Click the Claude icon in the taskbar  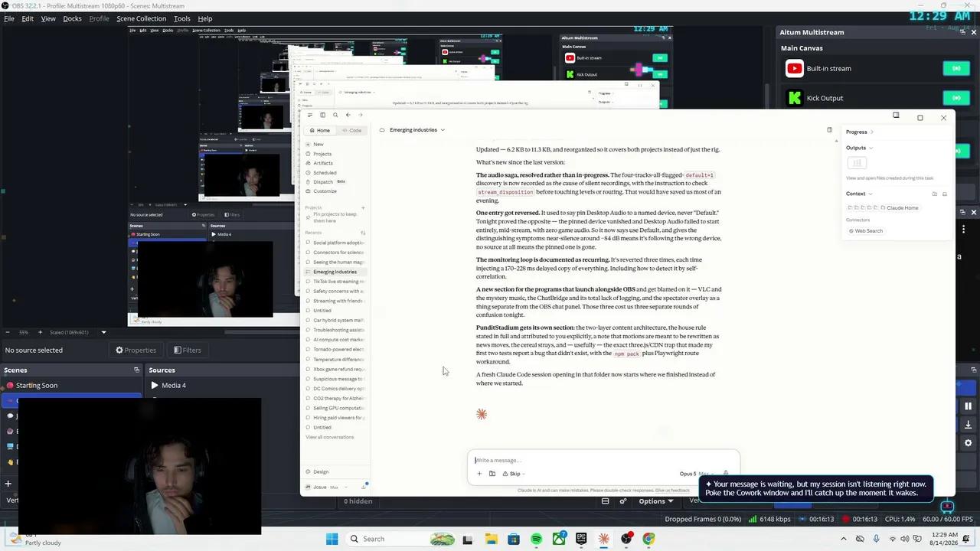pyautogui.click(x=603, y=539)
